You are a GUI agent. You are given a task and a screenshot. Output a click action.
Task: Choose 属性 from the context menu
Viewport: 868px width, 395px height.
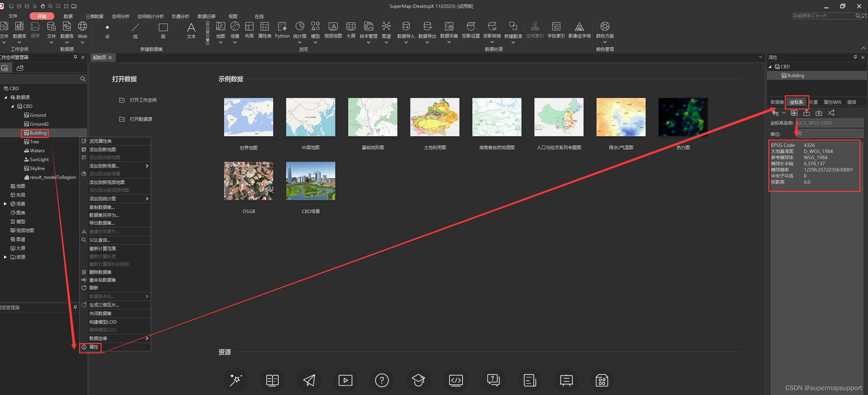click(x=94, y=347)
